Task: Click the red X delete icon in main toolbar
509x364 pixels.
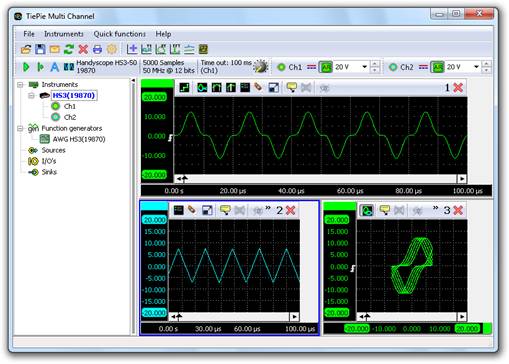Action: click(83, 49)
